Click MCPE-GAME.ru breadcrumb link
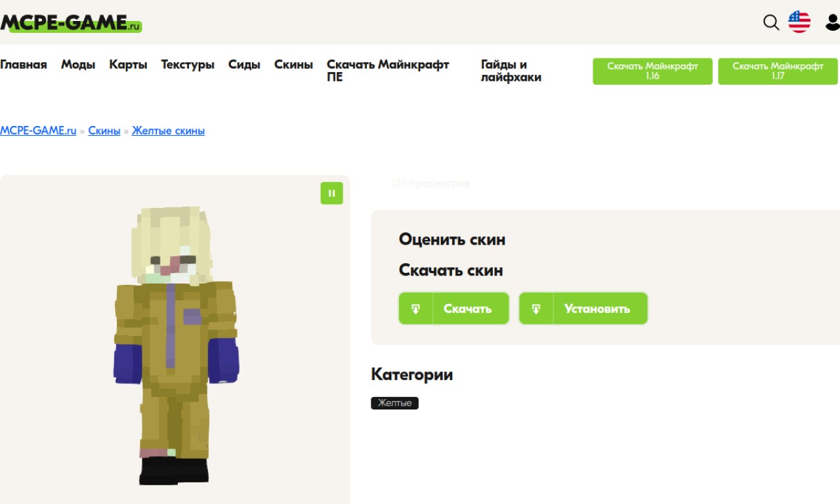The width and height of the screenshot is (840, 504). tap(38, 131)
